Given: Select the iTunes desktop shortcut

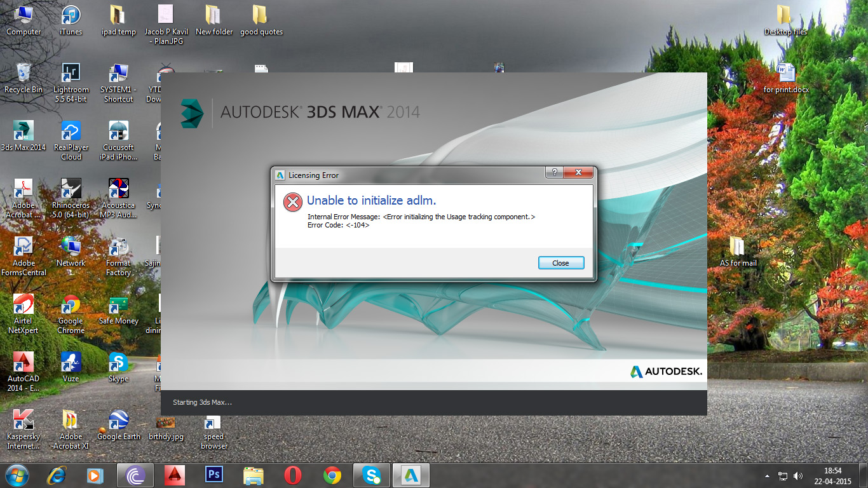Looking at the screenshot, I should 71,20.
